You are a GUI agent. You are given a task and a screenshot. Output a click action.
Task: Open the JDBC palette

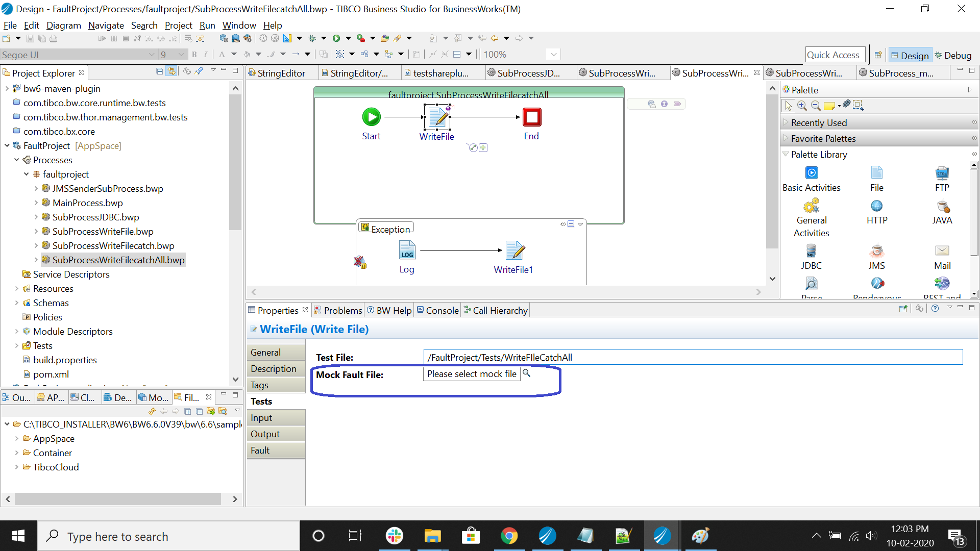pos(811,257)
